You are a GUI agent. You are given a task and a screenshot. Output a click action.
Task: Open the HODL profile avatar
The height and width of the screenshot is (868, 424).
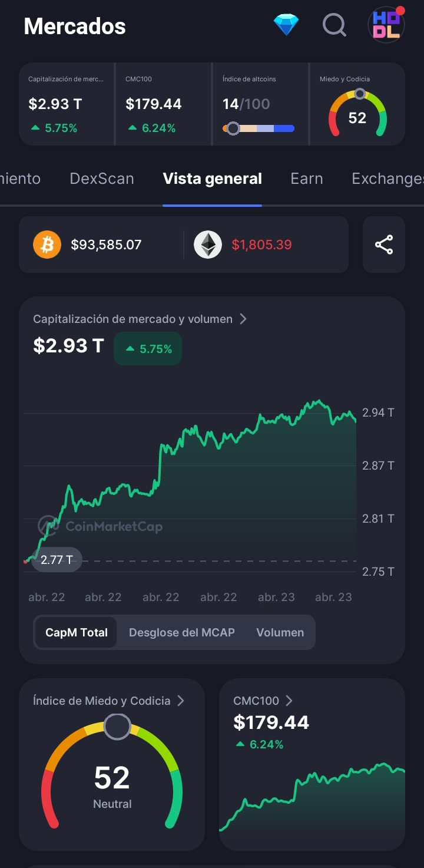386,25
